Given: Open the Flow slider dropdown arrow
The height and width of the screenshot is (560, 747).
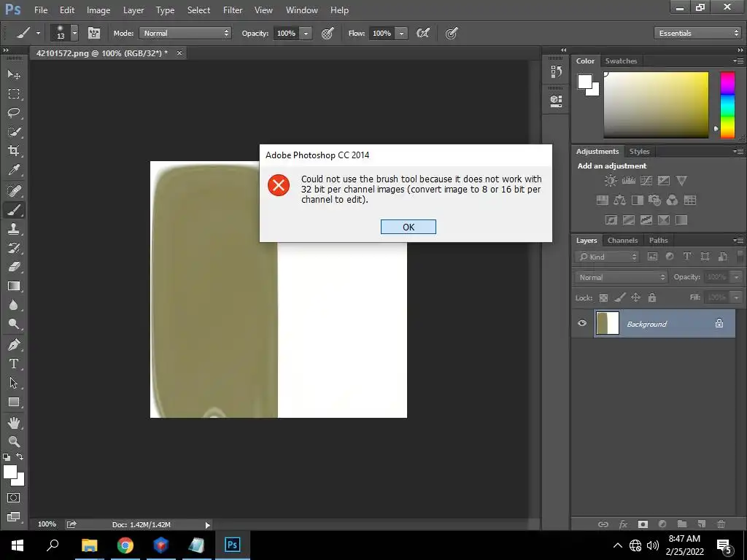Looking at the screenshot, I should [x=402, y=33].
